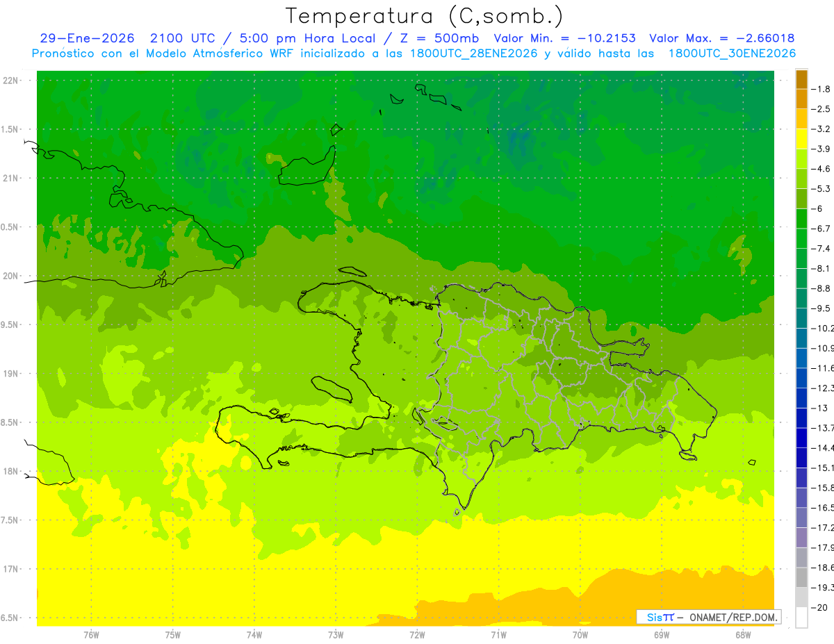This screenshot has height=644, width=834.
Task: Click the '69W' longitude label
Action: (662, 635)
